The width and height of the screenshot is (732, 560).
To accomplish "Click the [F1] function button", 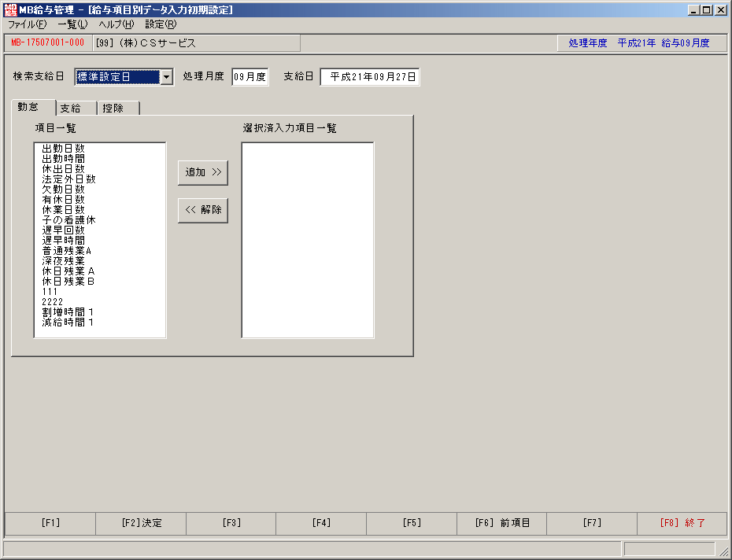I will (x=50, y=523).
